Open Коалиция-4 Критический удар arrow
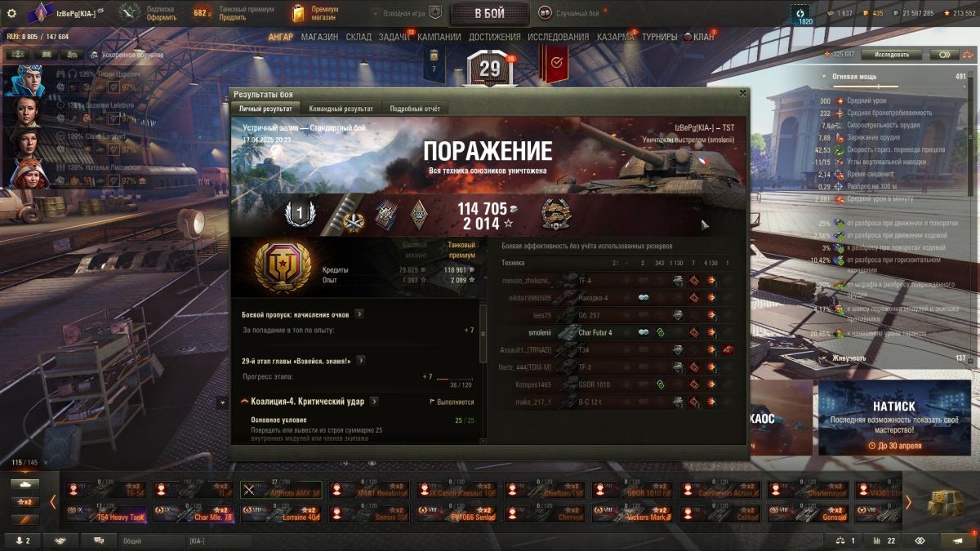Screen dimensions: 980x551 click(x=374, y=402)
